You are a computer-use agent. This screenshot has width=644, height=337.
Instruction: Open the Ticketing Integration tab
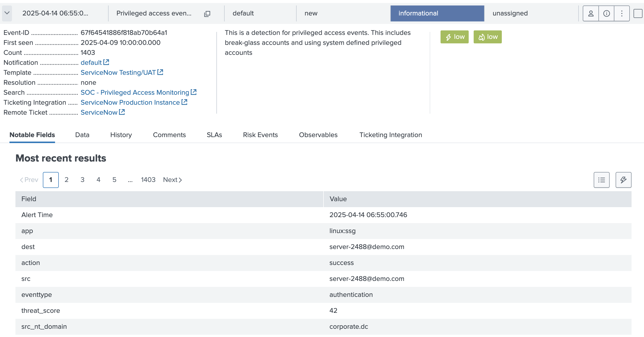click(390, 135)
